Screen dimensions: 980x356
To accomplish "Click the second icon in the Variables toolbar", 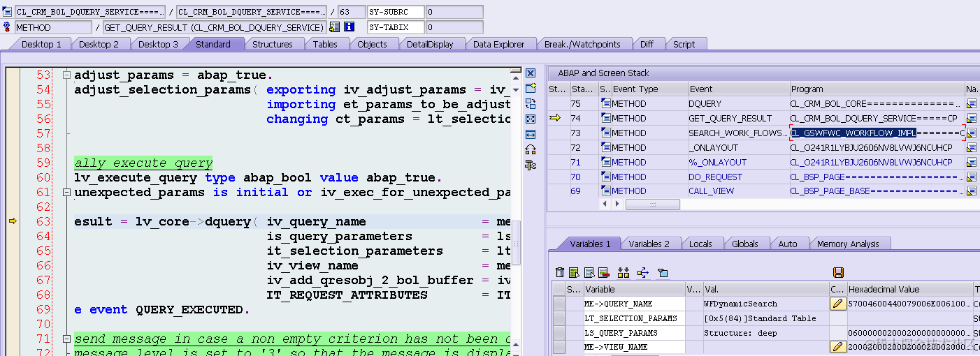I will click(x=574, y=272).
